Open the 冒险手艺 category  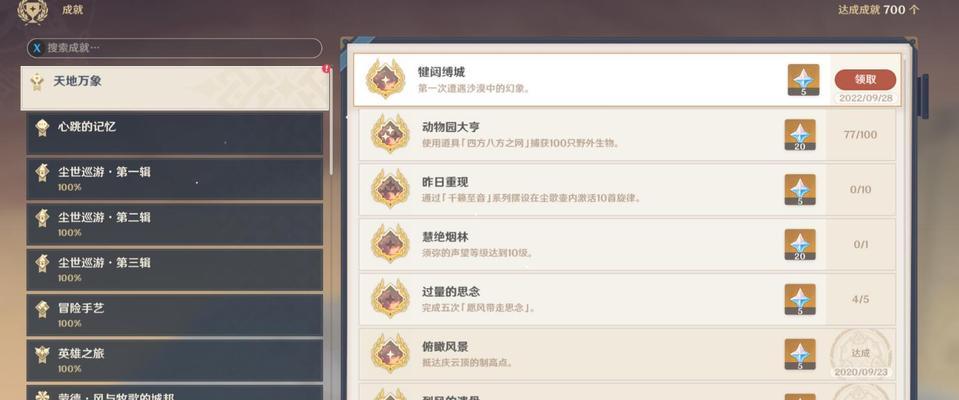tap(175, 314)
